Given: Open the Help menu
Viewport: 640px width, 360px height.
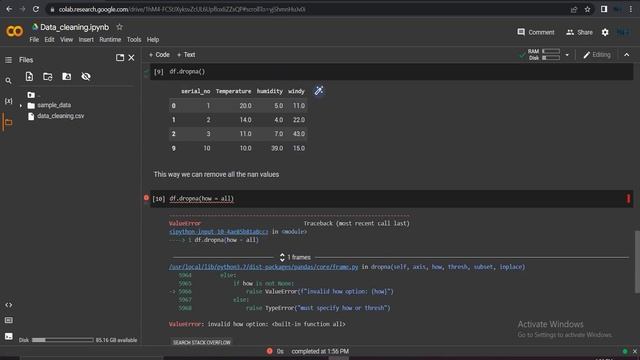Looking at the screenshot, I should coord(153,40).
